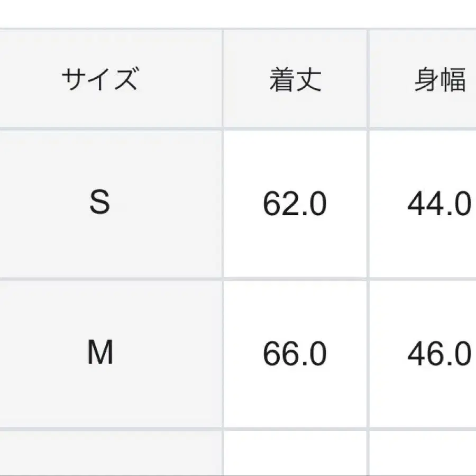Select the M size row label
This screenshot has width=476, height=476.
pos(99,353)
